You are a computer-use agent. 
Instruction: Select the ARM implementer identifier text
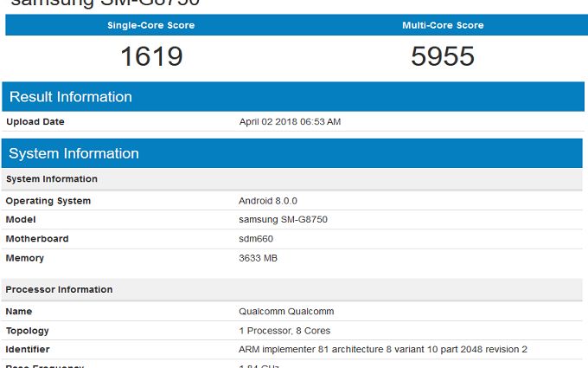(382, 350)
